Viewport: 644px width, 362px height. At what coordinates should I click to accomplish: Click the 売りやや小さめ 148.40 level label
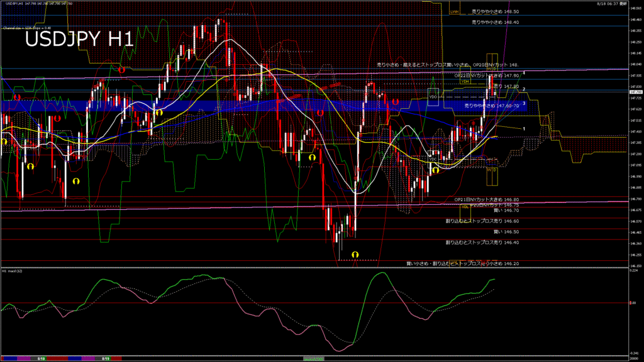[x=495, y=22]
